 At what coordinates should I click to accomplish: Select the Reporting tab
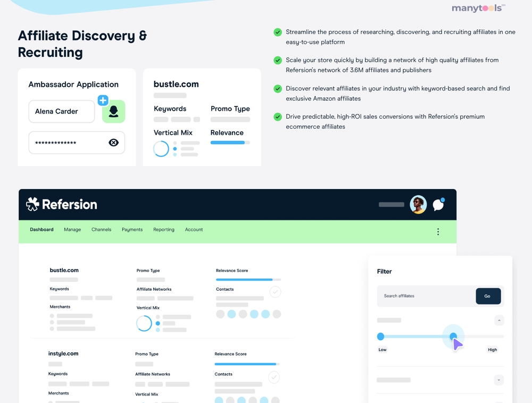(x=163, y=229)
